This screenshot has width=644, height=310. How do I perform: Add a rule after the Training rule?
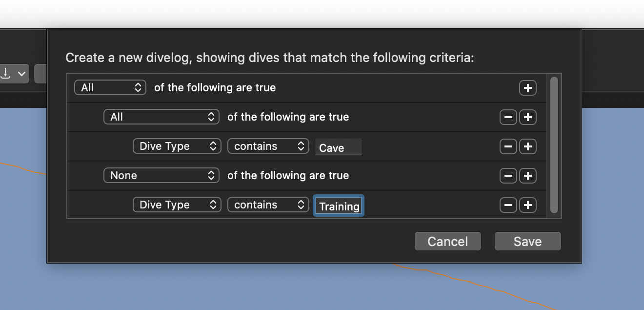pos(527,205)
